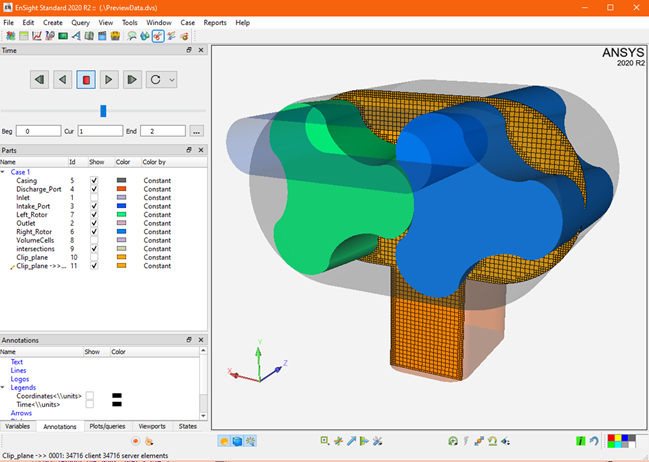This screenshot has width=649, height=462.
Task: Click the lightning fast display icon
Action: (x=466, y=441)
